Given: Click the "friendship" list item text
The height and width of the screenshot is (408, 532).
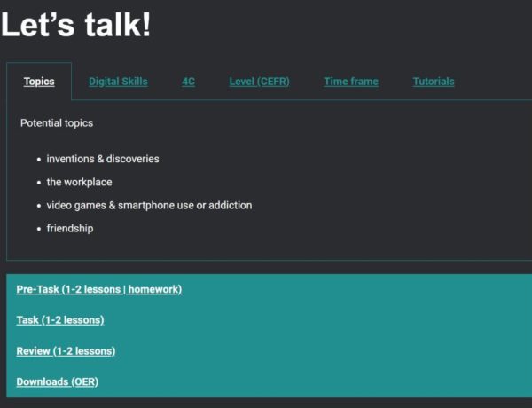Looking at the screenshot, I should 70,228.
